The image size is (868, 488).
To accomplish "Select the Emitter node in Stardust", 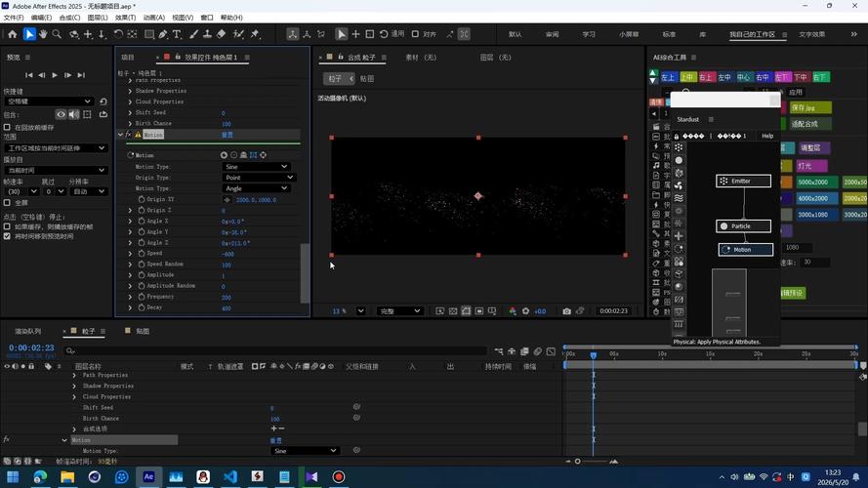I will 743,181.
